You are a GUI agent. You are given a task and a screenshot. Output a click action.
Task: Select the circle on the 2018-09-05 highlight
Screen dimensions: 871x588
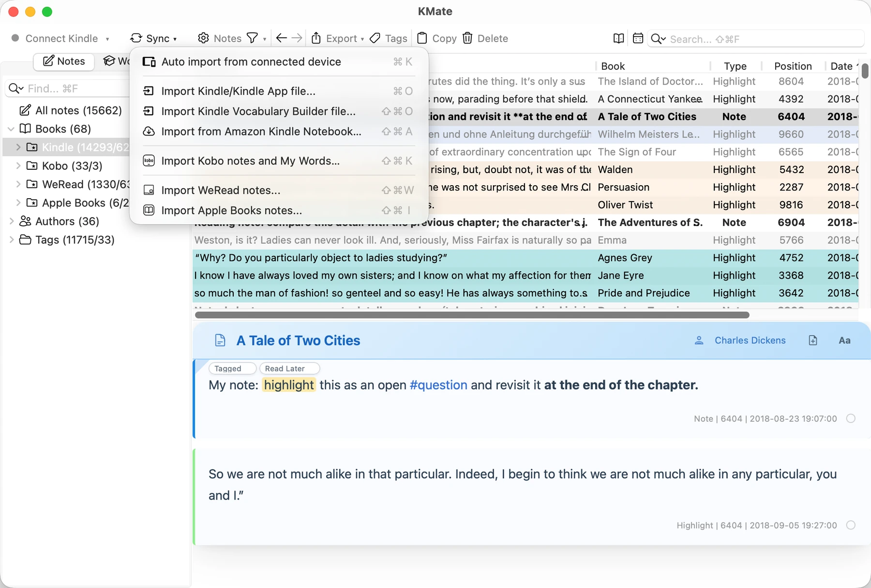point(851,525)
